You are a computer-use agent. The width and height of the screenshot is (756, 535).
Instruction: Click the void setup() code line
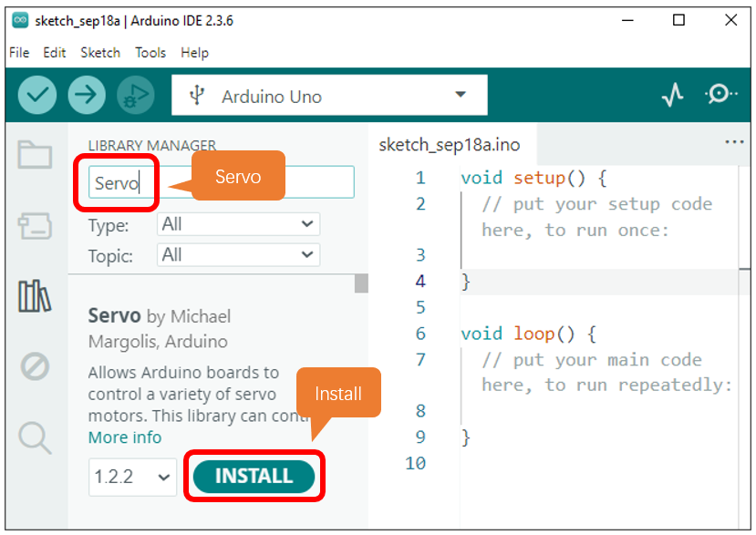[x=533, y=178]
